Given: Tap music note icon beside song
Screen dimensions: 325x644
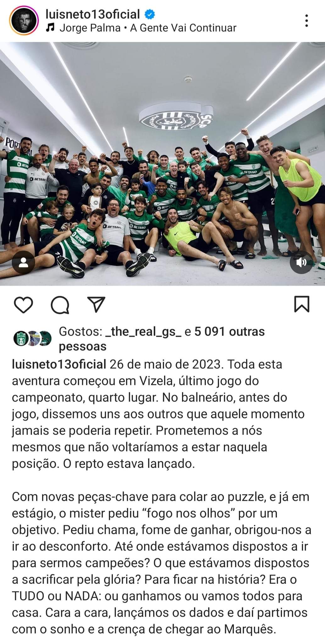Looking at the screenshot, I should tap(50, 28).
